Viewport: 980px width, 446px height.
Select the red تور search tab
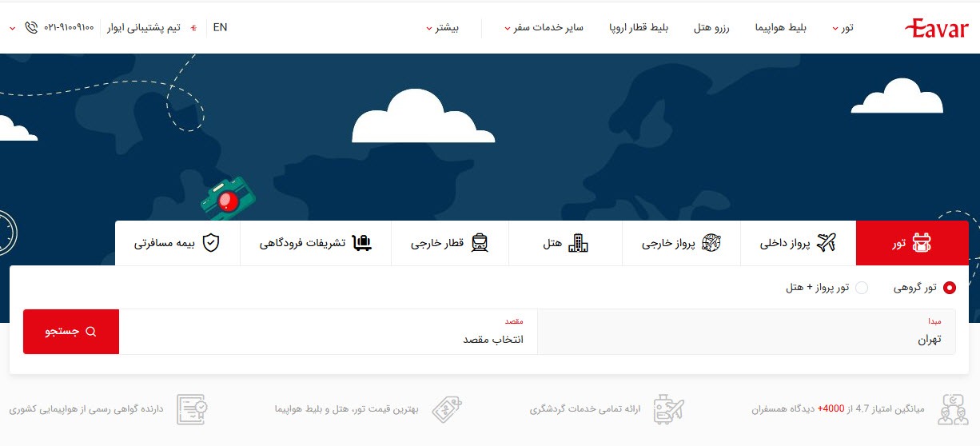click(912, 243)
